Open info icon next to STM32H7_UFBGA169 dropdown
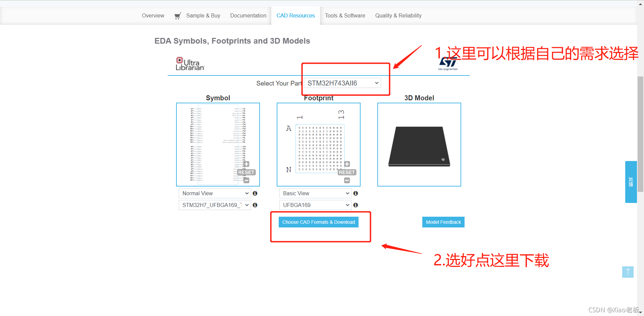 tap(255, 205)
